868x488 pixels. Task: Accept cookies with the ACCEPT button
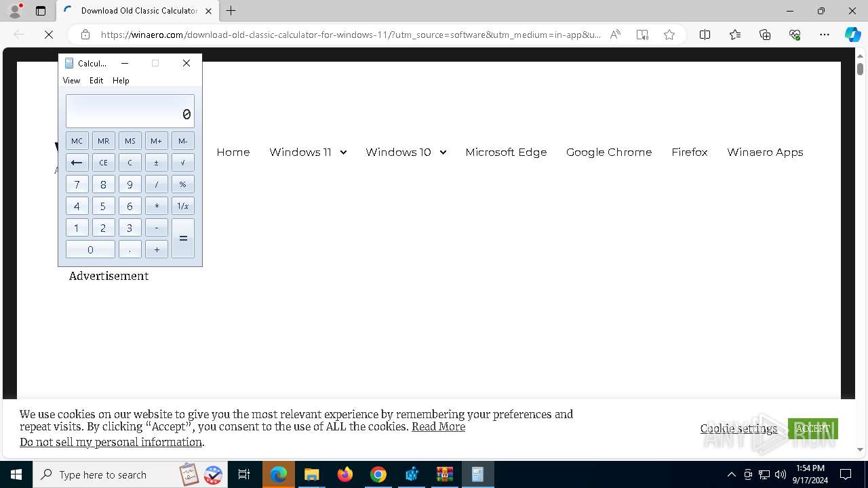(813, 428)
